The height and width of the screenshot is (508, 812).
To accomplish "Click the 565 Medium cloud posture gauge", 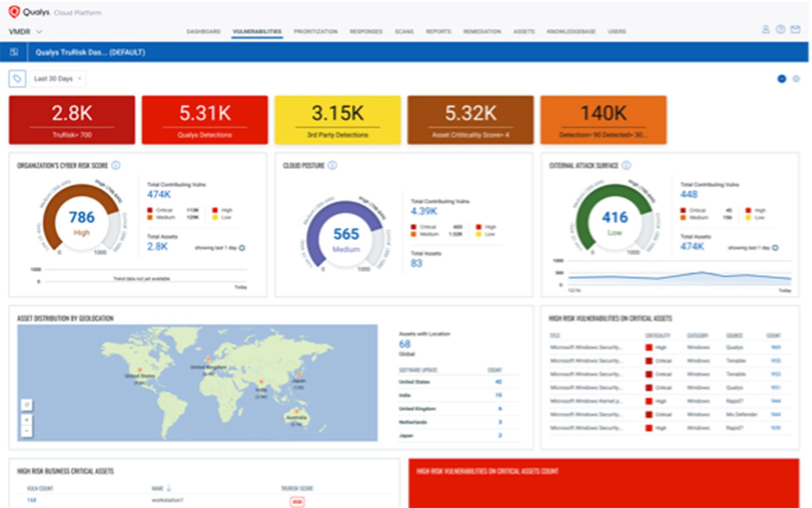I will 346,234.
